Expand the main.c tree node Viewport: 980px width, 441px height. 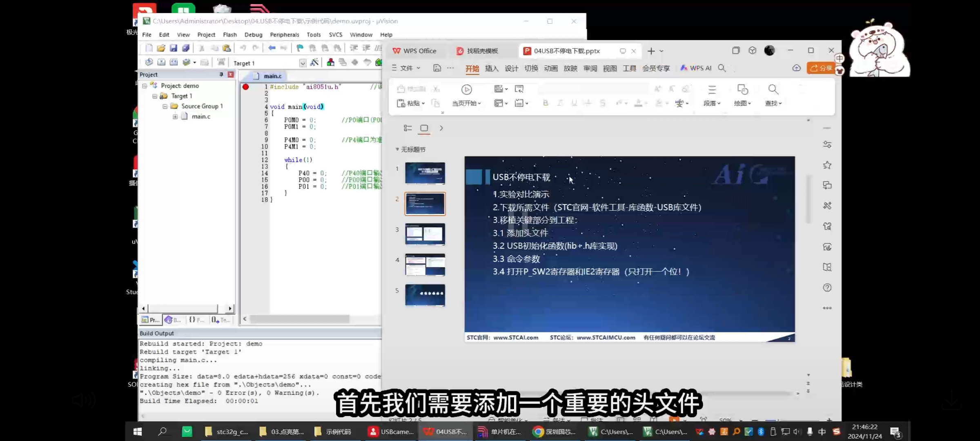pyautogui.click(x=175, y=117)
